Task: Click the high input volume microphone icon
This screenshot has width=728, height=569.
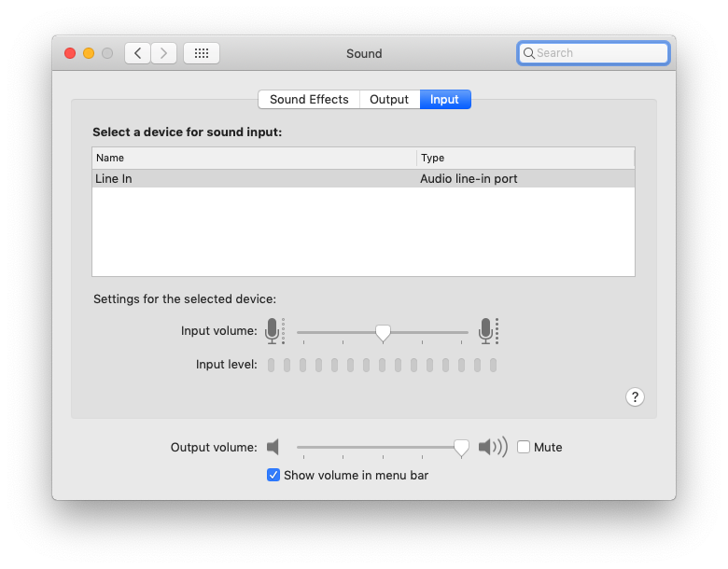Action: tap(485, 330)
